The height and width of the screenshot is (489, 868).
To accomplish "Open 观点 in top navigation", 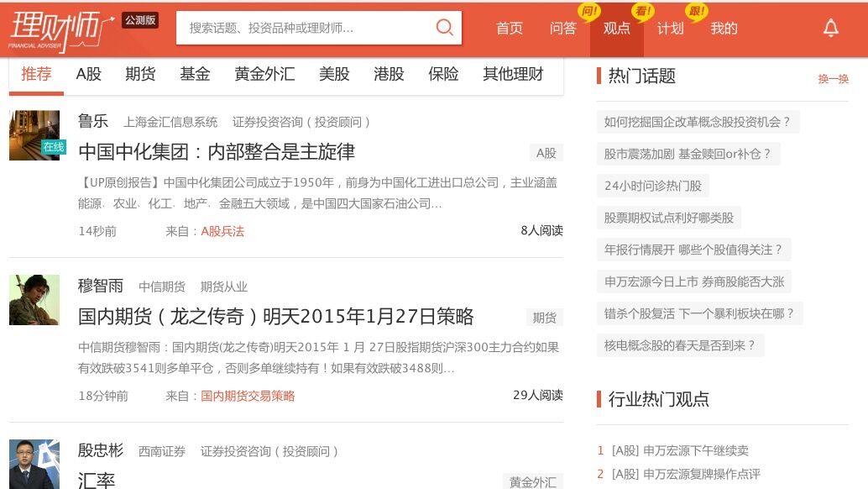I will [617, 29].
